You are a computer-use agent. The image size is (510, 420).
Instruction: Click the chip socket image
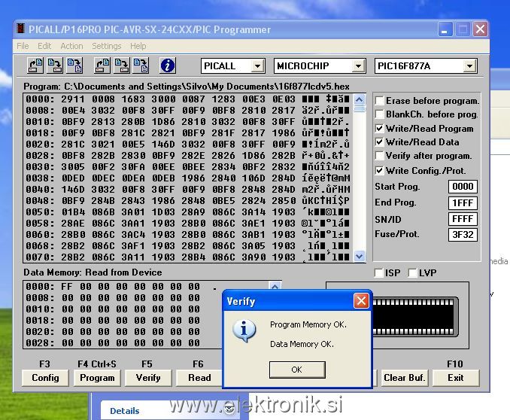[x=415, y=316]
